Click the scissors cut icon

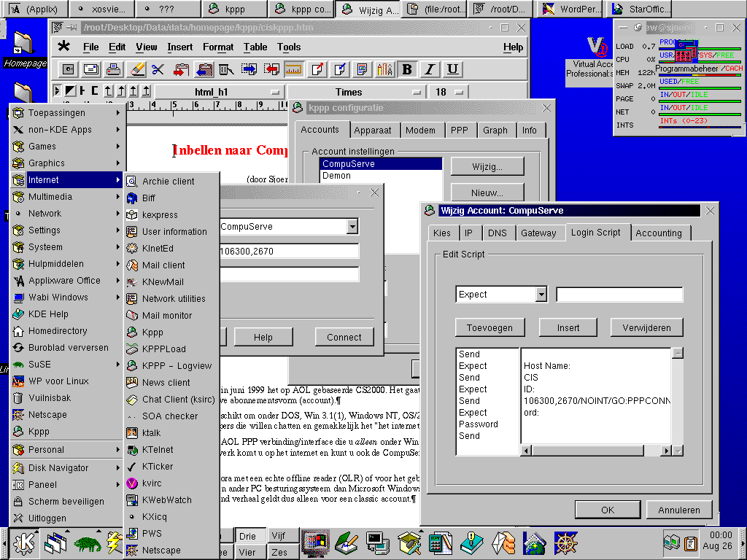pos(158,69)
